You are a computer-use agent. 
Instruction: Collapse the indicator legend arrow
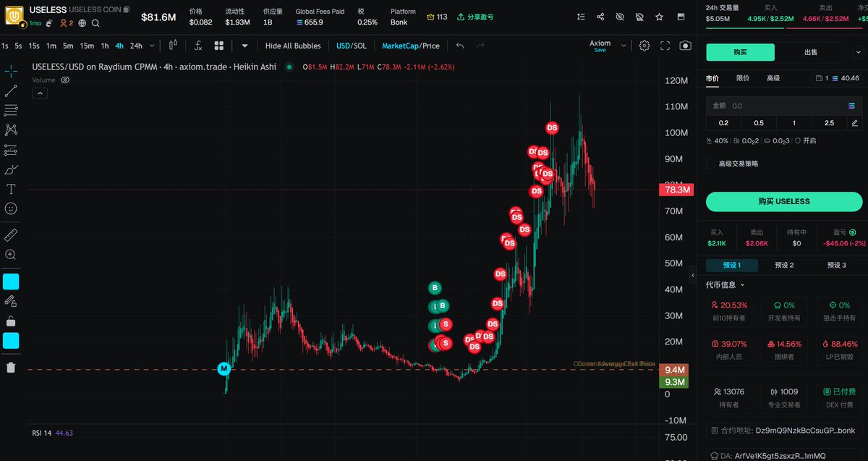point(40,93)
